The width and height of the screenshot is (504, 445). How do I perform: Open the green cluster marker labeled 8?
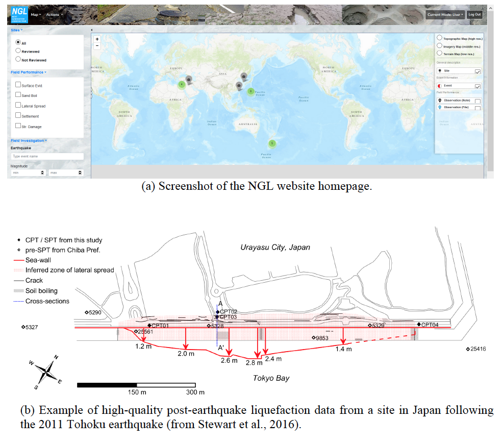point(250,91)
